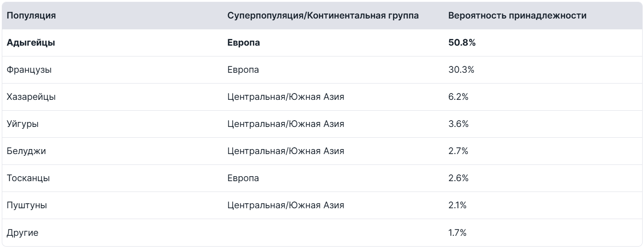Click the 'Популяция' column header
The width and height of the screenshot is (644, 248).
tap(32, 16)
